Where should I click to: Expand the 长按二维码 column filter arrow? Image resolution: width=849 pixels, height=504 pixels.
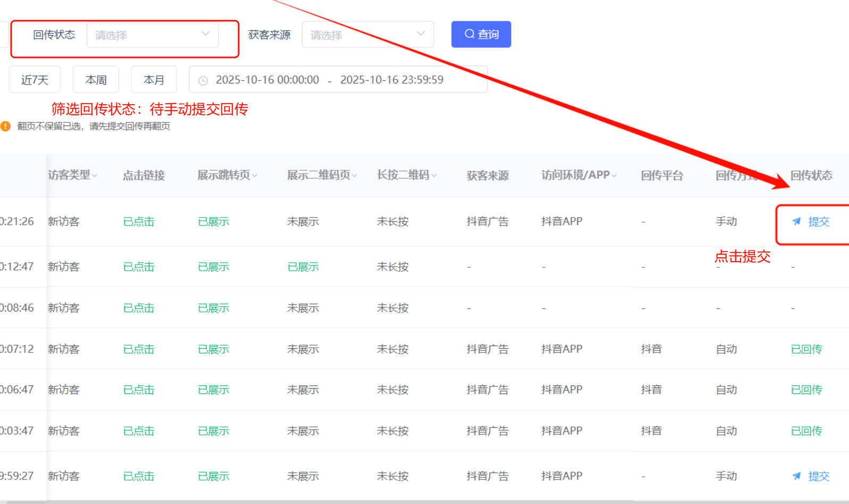click(x=434, y=175)
